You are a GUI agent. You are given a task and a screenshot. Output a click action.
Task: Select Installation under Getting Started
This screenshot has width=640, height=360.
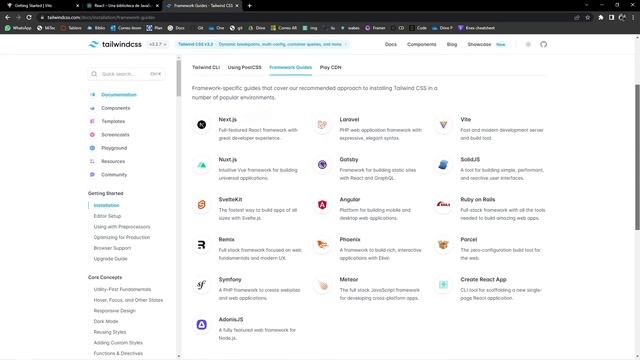tap(107, 205)
